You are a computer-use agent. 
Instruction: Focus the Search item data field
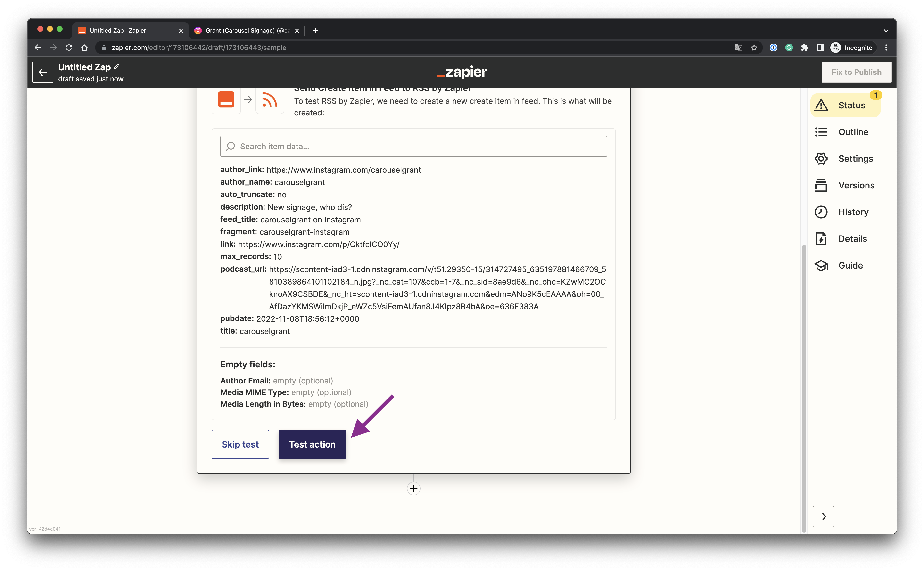tap(413, 146)
